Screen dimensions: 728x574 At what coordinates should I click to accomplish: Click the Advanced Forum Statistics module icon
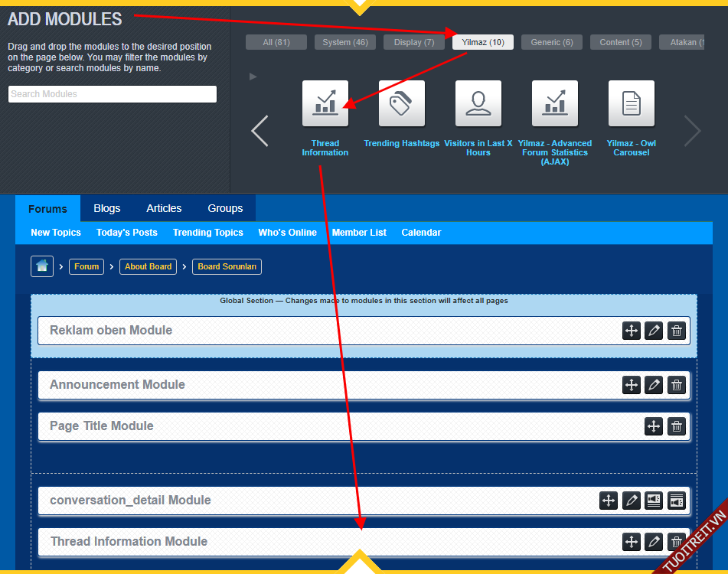point(554,103)
